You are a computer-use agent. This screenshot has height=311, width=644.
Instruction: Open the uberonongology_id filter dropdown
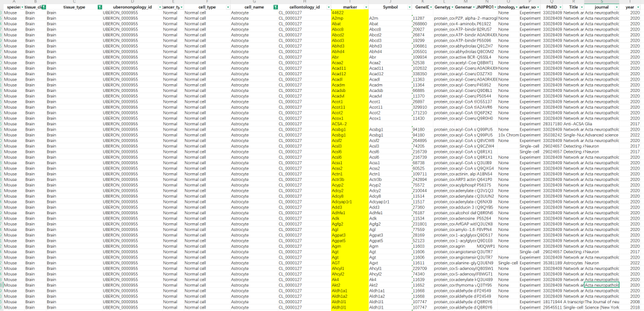[159, 8]
